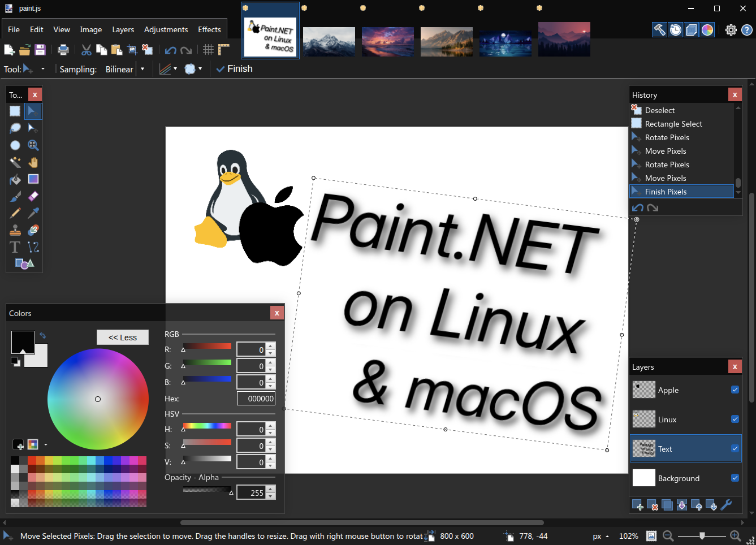This screenshot has height=545, width=756.
Task: Select the Gradient tool
Action: click(33, 179)
